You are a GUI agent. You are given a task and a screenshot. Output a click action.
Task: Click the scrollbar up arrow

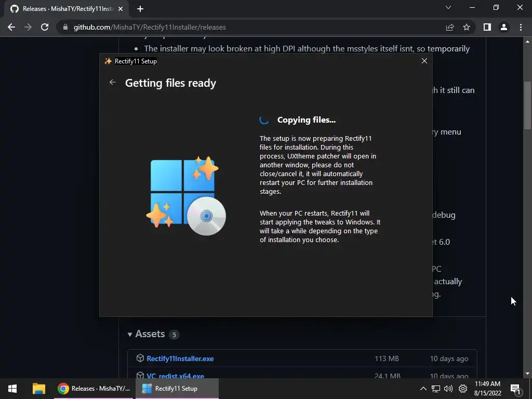point(527,42)
